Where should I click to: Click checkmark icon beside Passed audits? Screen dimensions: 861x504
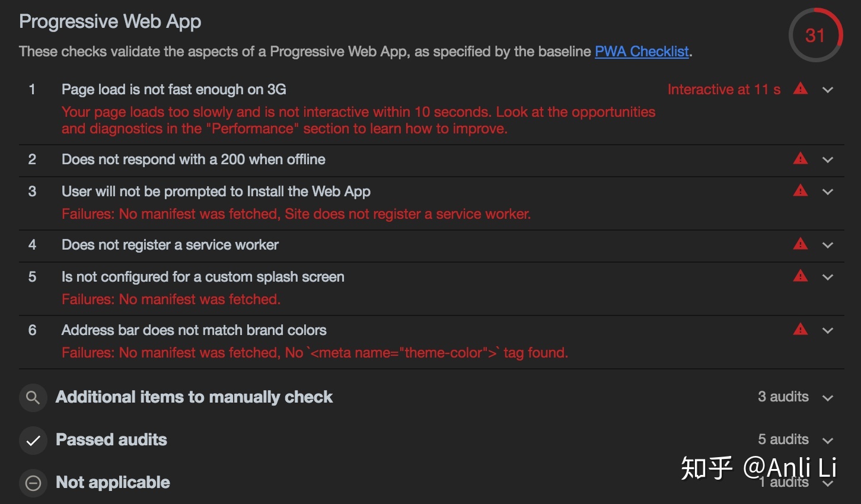coord(33,440)
